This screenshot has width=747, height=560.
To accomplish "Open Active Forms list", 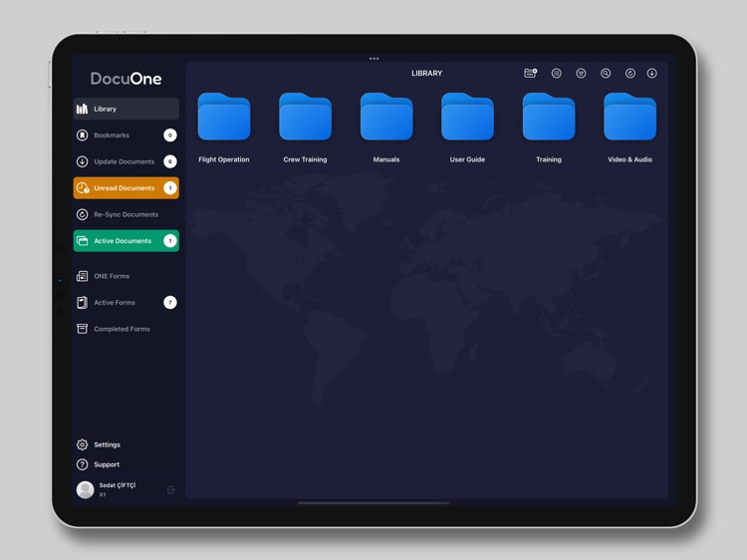I will (x=126, y=302).
